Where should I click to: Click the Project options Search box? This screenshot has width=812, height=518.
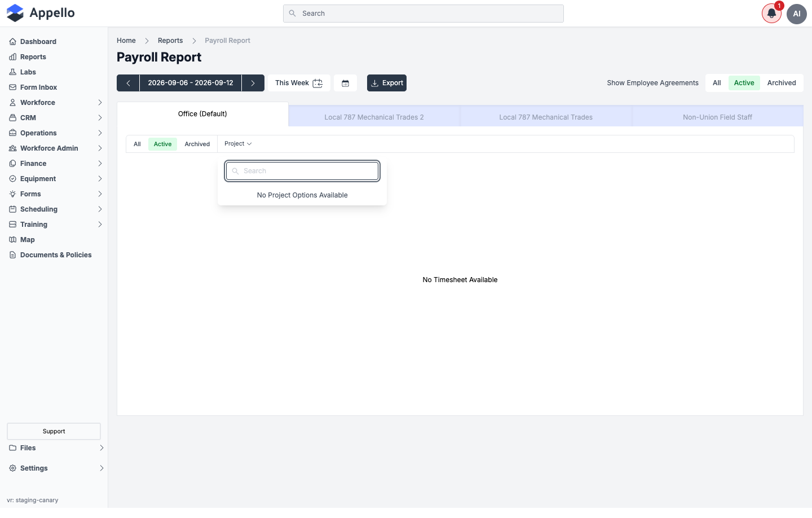[x=302, y=171]
